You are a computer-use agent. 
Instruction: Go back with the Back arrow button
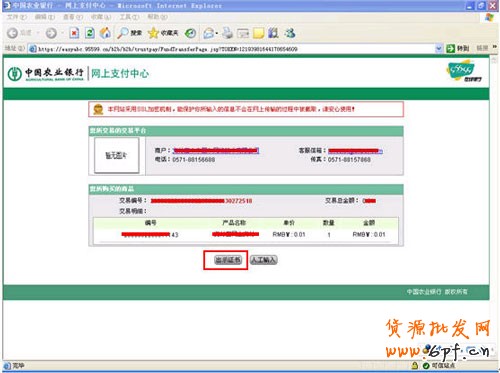tap(13, 33)
